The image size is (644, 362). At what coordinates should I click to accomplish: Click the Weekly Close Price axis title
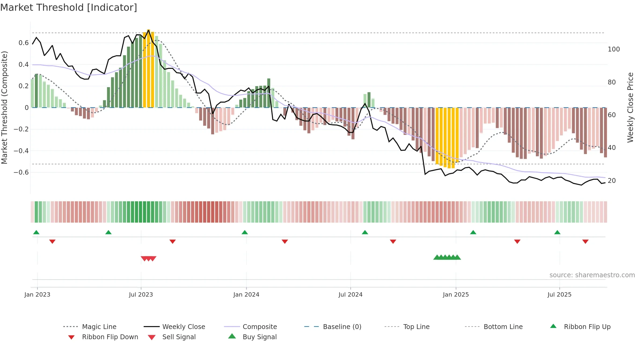(x=630, y=108)
